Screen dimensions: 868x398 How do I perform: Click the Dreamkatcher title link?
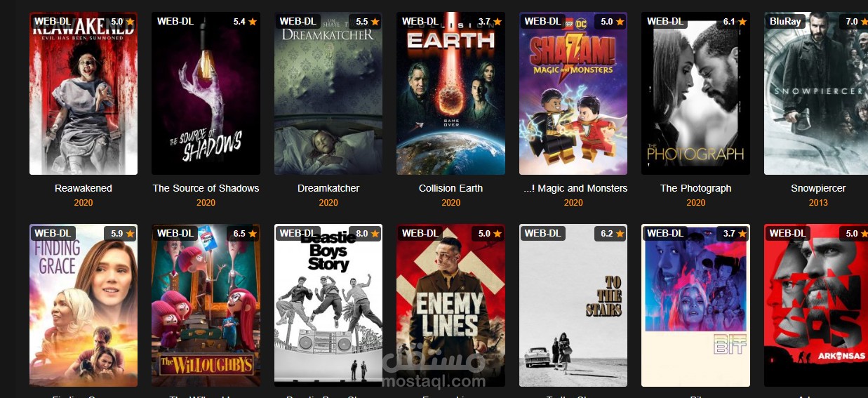click(x=328, y=188)
